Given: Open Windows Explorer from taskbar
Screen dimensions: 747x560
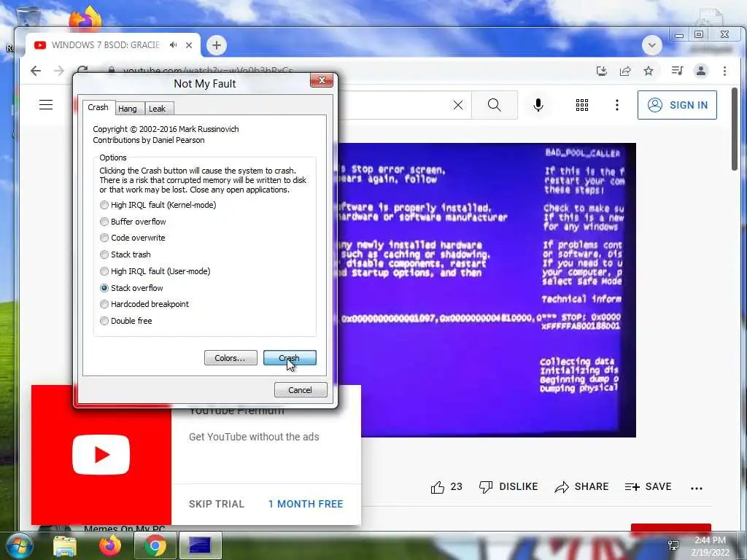Looking at the screenshot, I should point(65,545).
